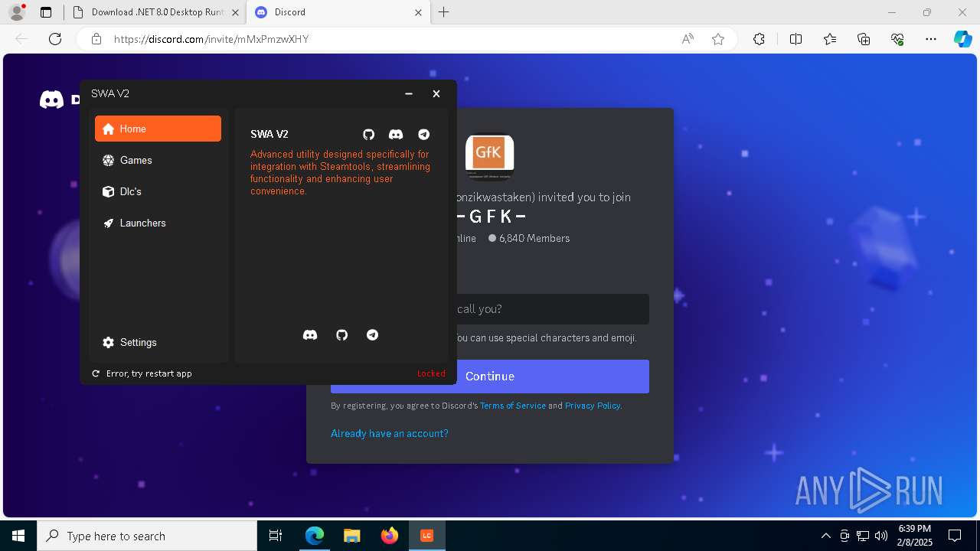
Task: Open the tab actions menu icon
Action: click(46, 12)
